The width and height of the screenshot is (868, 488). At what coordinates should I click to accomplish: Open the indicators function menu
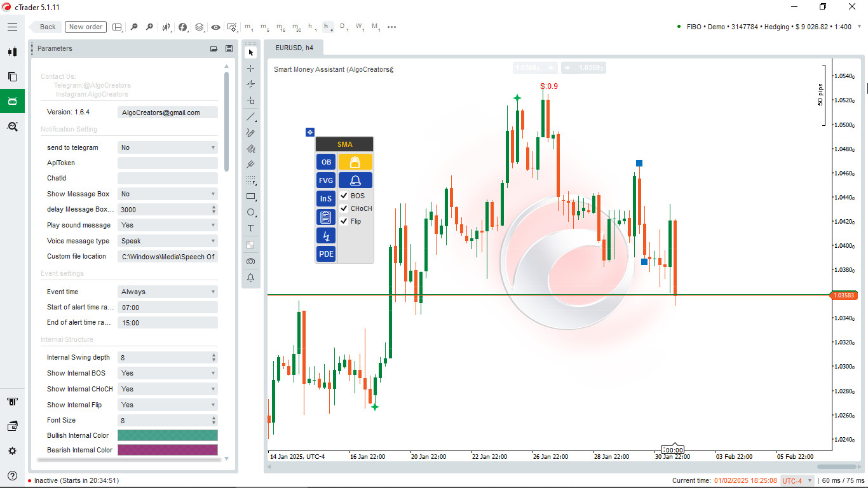click(183, 27)
